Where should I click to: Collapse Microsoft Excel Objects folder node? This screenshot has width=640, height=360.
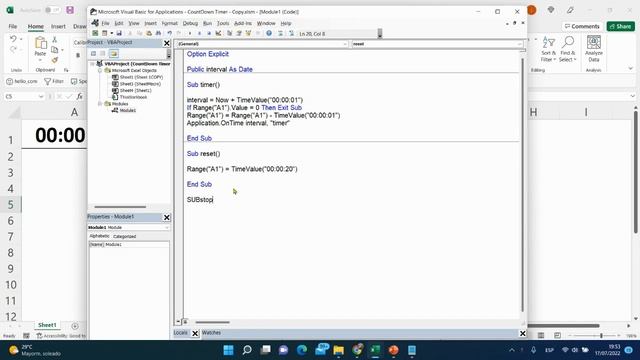[100, 70]
